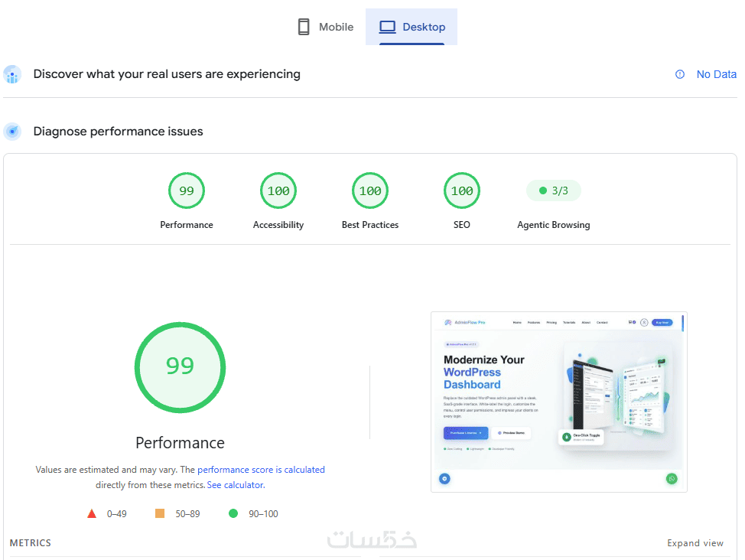Open the performance score is calculated link
745x560 pixels.
tap(261, 470)
